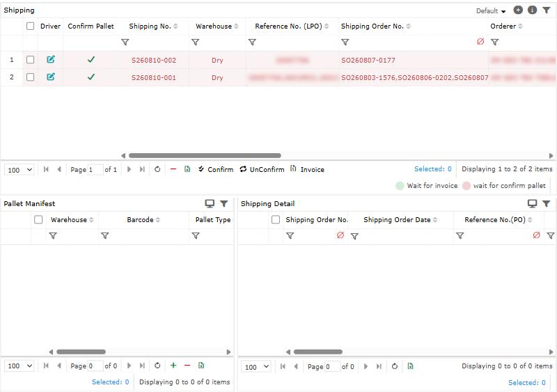
Task: Export Pallet Manifest to Excel
Action: pos(201,365)
